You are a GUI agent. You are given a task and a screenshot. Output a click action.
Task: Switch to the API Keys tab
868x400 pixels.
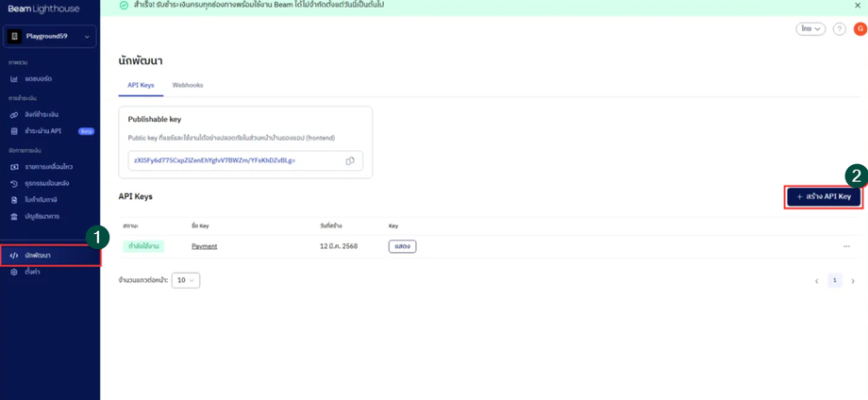click(141, 85)
